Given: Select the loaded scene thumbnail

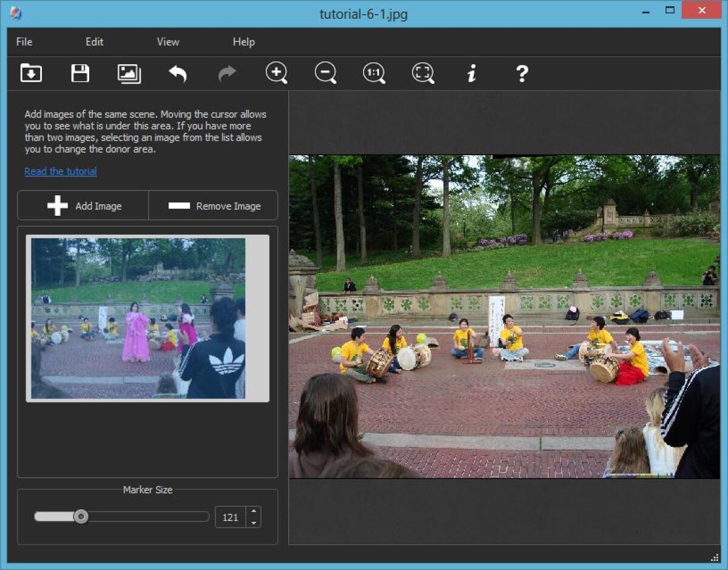Looking at the screenshot, I should [x=147, y=317].
